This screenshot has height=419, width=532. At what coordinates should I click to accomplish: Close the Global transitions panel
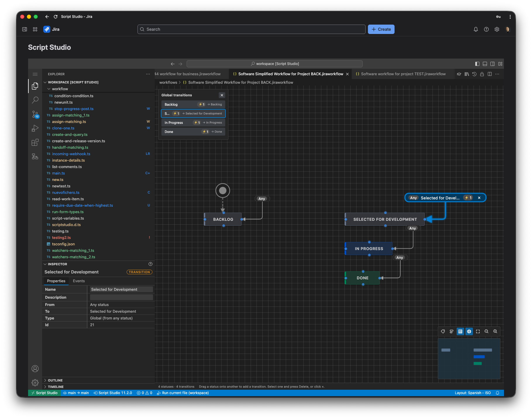[x=222, y=95]
